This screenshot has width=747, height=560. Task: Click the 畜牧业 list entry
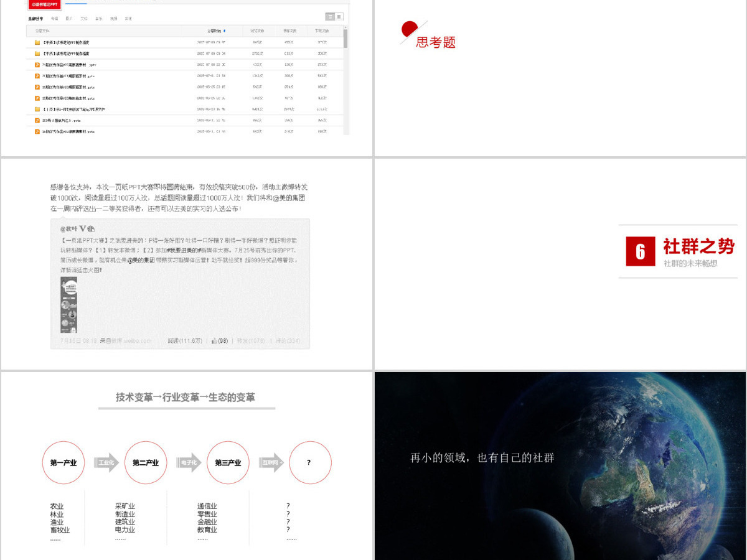coord(60,530)
